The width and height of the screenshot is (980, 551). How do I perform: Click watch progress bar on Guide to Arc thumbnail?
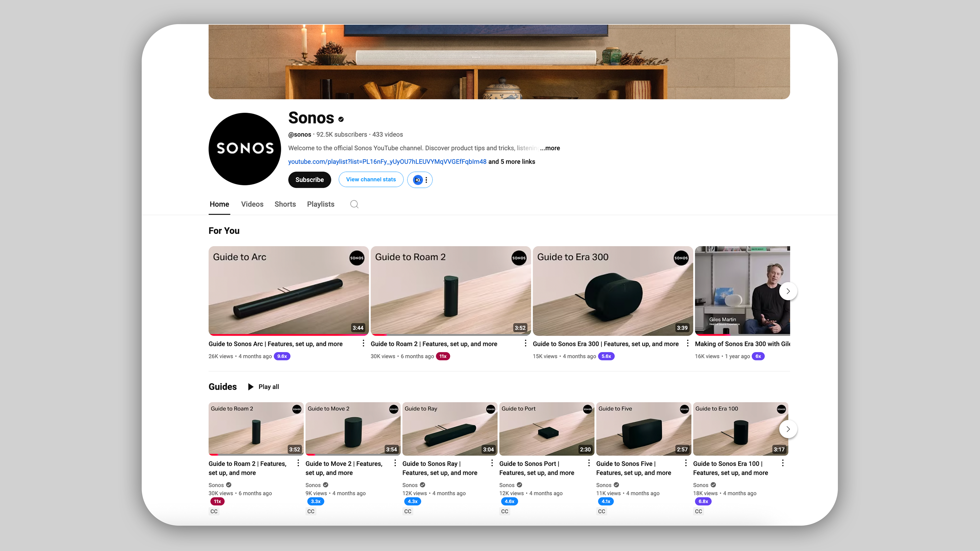pos(288,335)
